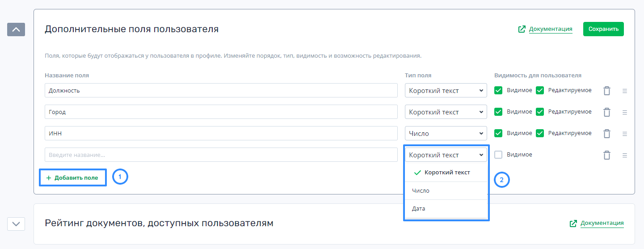
Task: Uncheck Редактируемое for the ИНН field
Action: tap(540, 133)
